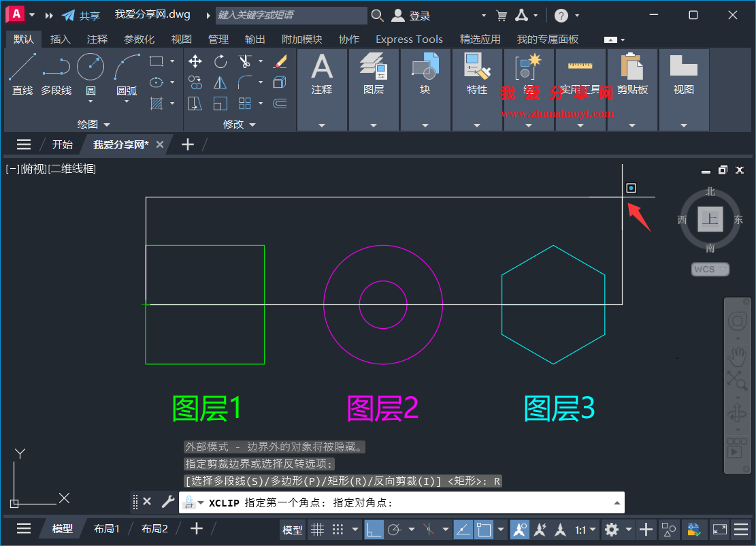Switch to the 布局1 layout tab

click(x=107, y=528)
